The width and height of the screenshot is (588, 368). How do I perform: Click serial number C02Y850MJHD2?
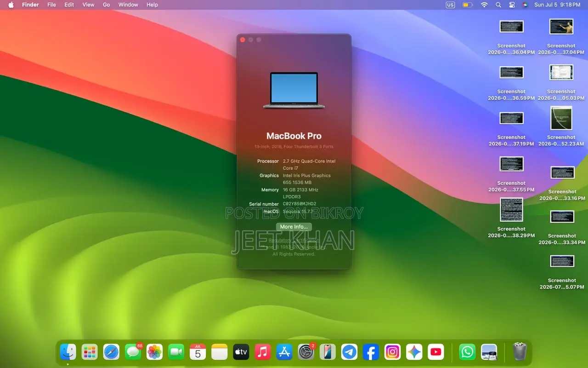(300, 204)
